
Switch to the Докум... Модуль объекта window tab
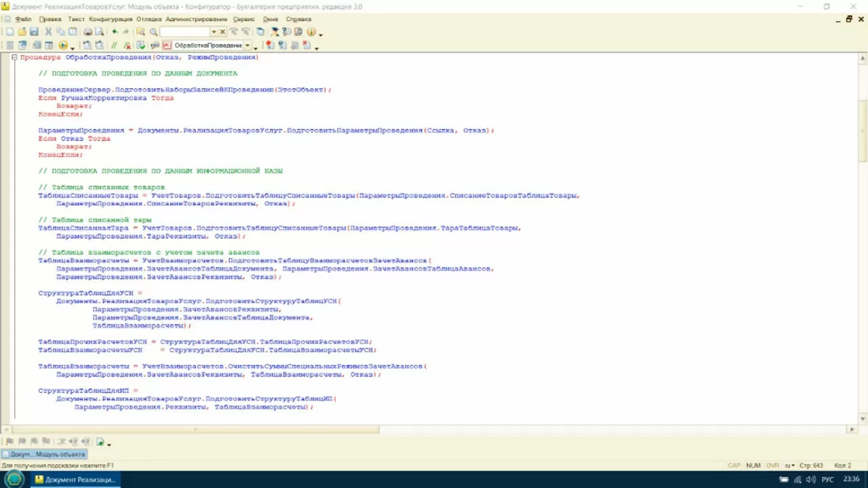44,454
